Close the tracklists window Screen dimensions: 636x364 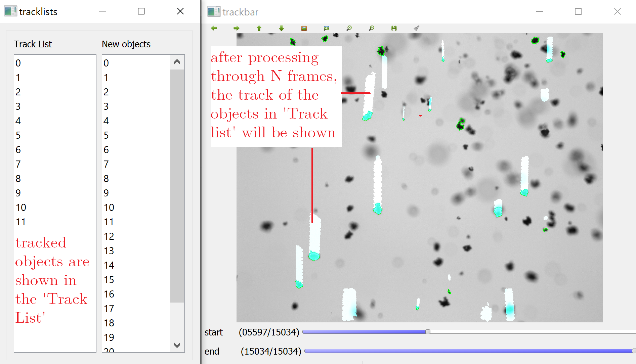pos(180,11)
